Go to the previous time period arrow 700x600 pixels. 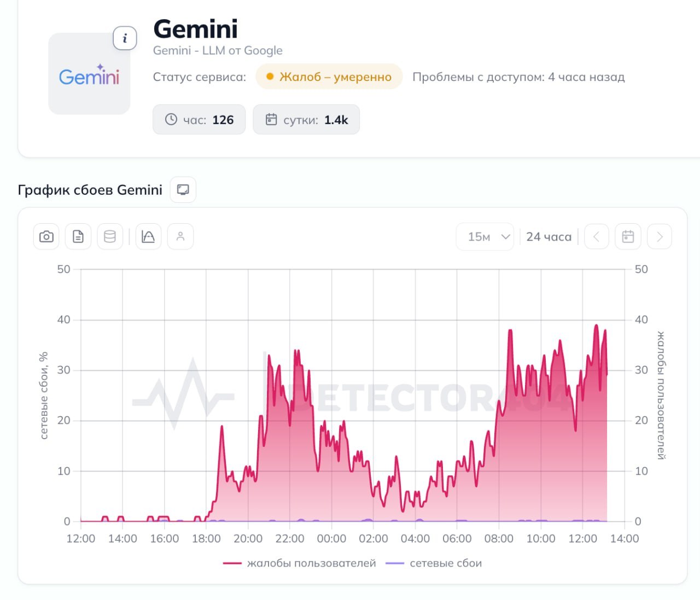tap(597, 236)
